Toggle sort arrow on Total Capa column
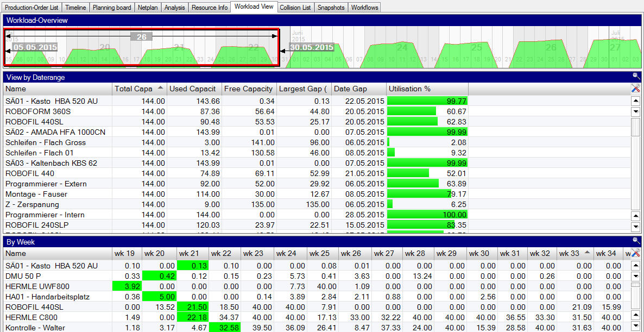This screenshot has height=332, width=644. (160, 89)
